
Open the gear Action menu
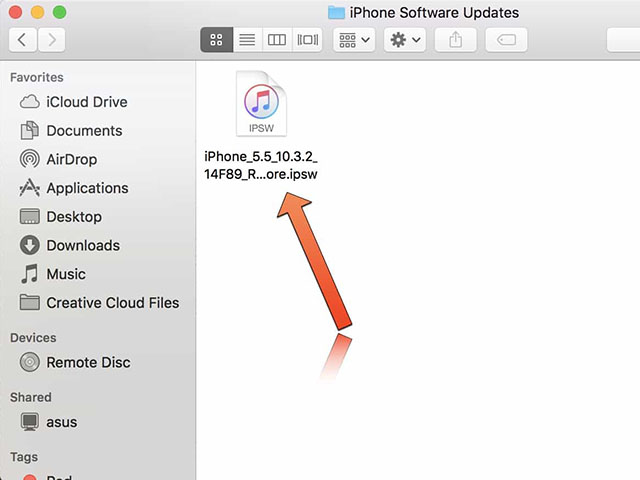pyautogui.click(x=404, y=40)
